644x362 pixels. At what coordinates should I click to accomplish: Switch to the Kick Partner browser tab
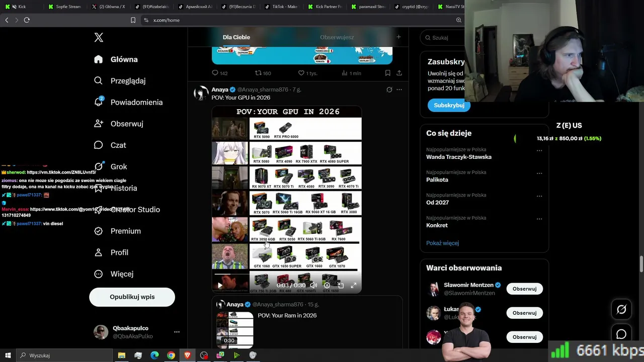325,7
